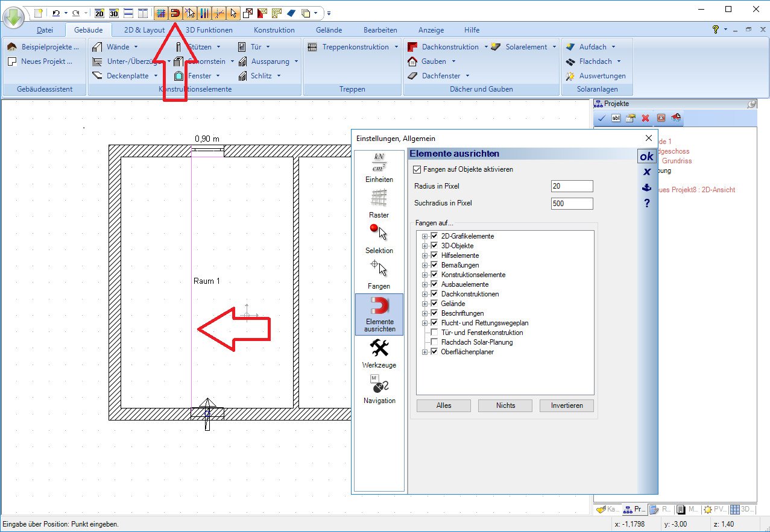The width and height of the screenshot is (770, 532).
Task: Open the Konstruktion ribbon tab
Action: [274, 30]
